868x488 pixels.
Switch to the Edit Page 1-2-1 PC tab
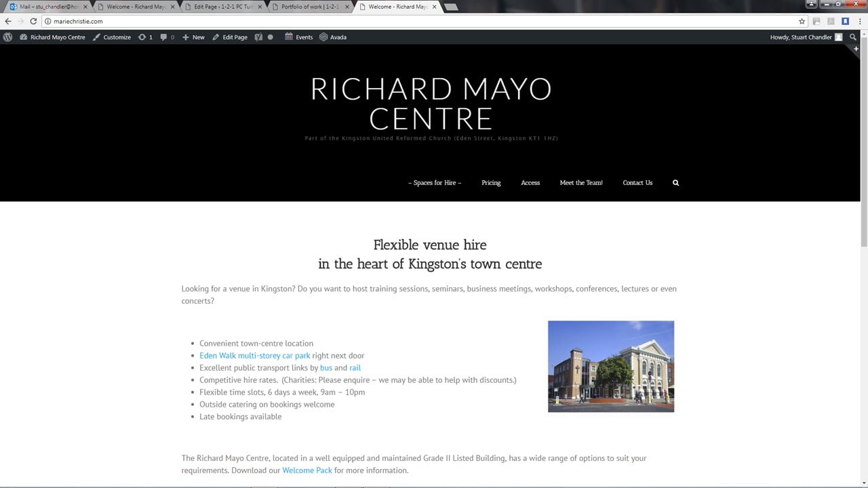[223, 7]
